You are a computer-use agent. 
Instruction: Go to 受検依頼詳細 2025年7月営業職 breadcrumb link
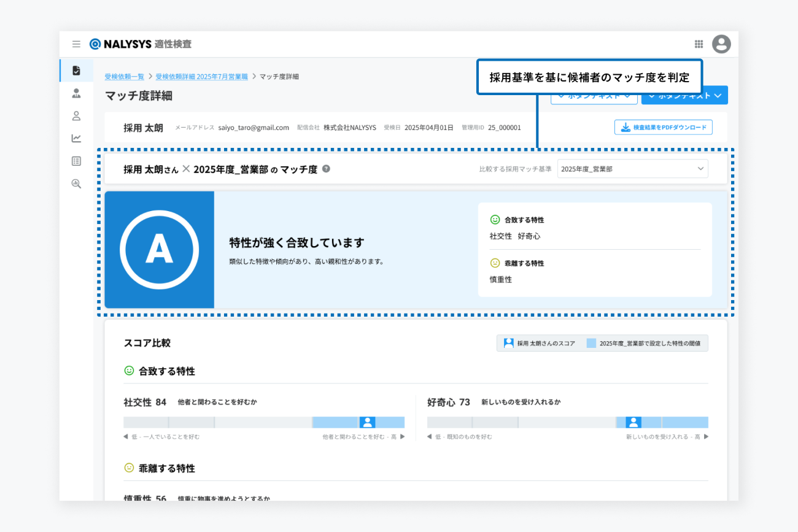pos(201,77)
